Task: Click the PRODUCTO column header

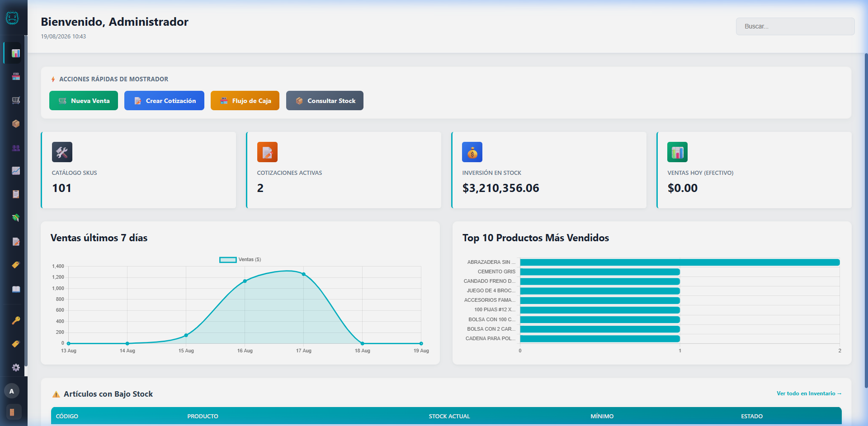Action: tap(203, 416)
